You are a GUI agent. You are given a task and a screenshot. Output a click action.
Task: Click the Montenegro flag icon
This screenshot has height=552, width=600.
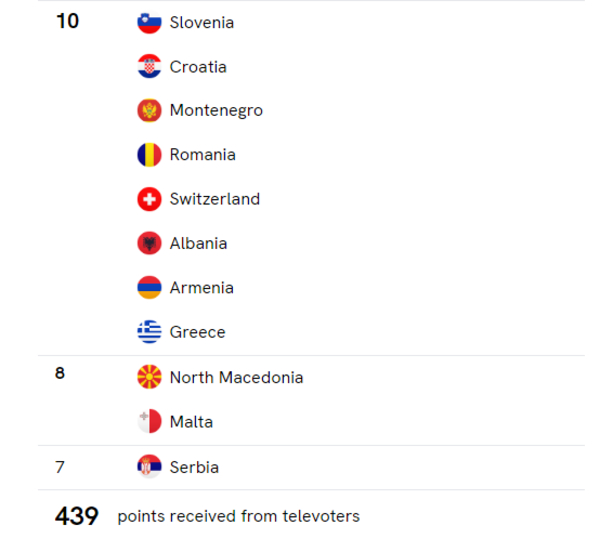(x=149, y=111)
